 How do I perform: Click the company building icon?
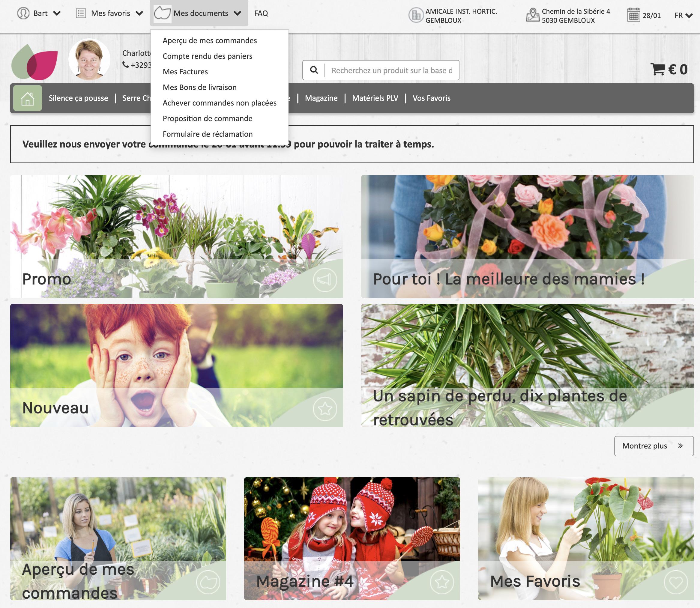[x=415, y=15]
